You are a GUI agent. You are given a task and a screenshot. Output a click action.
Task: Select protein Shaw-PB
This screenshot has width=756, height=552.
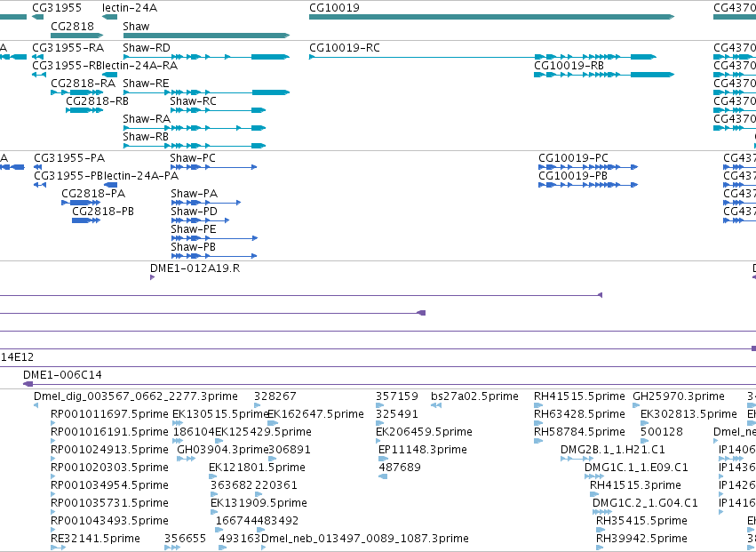(214, 256)
